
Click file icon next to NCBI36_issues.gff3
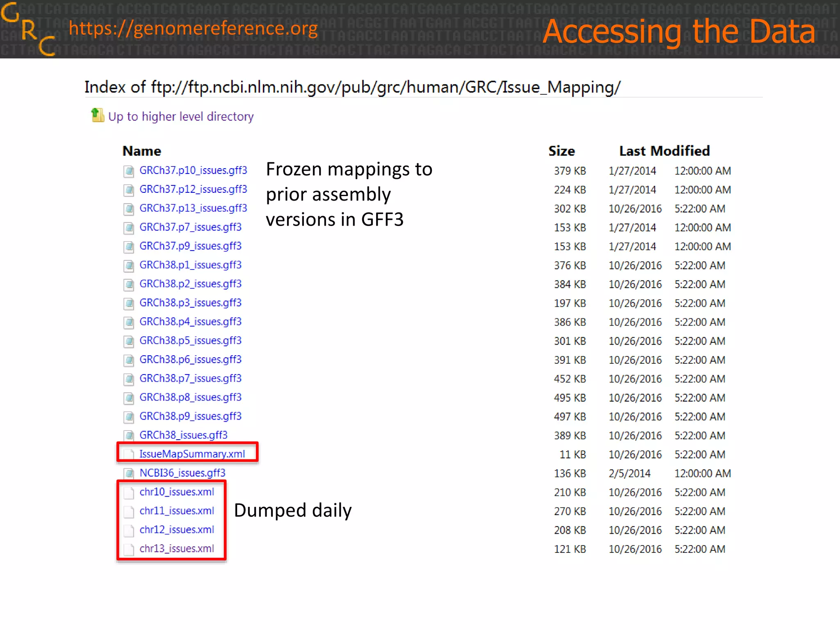129,473
